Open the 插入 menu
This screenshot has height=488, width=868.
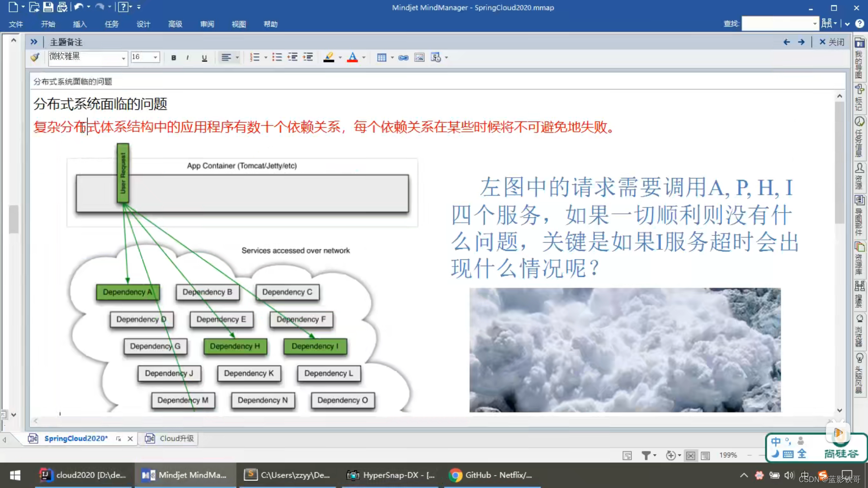click(x=80, y=24)
